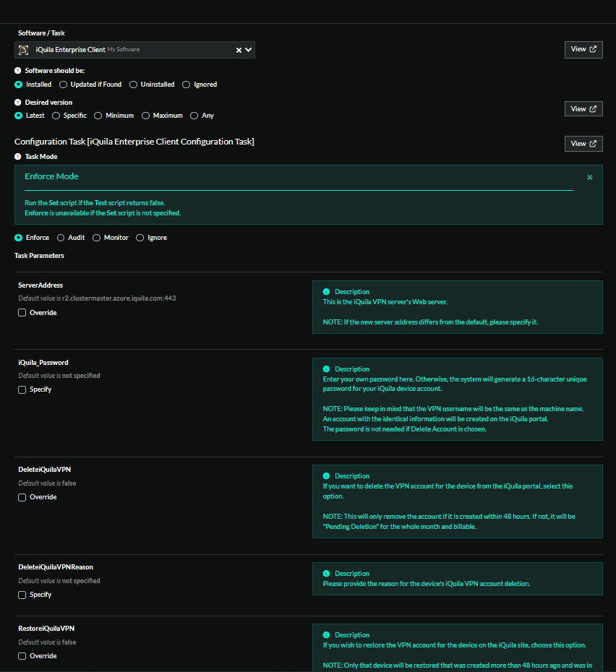Enable Override for DeleteiQuilaVPN
Screen dimensions: 616x672
tap(22, 497)
